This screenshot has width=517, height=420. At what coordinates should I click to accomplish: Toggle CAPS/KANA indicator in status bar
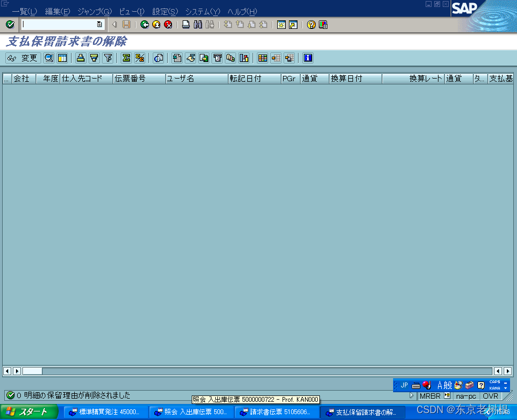(494, 385)
